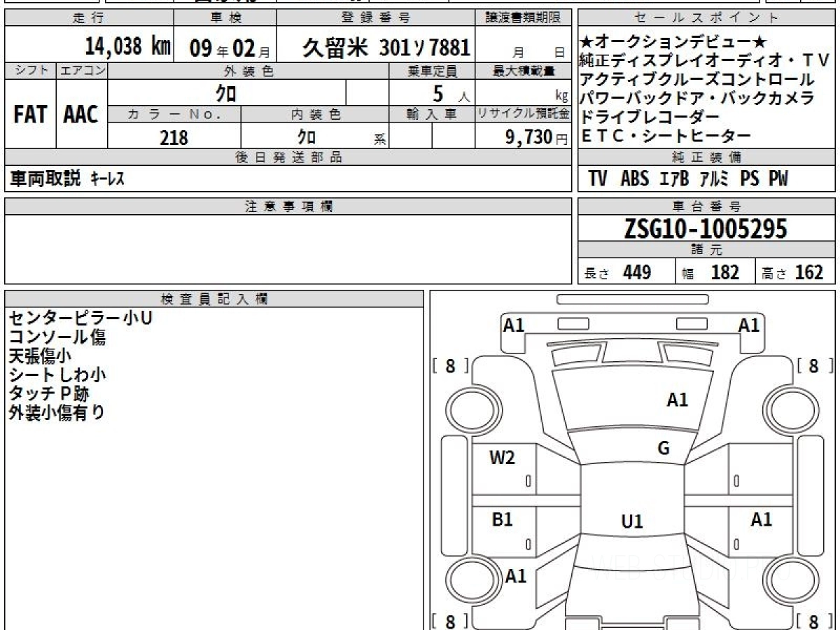
Task: Select the ドライブレコーダー line
Action: (x=650, y=117)
